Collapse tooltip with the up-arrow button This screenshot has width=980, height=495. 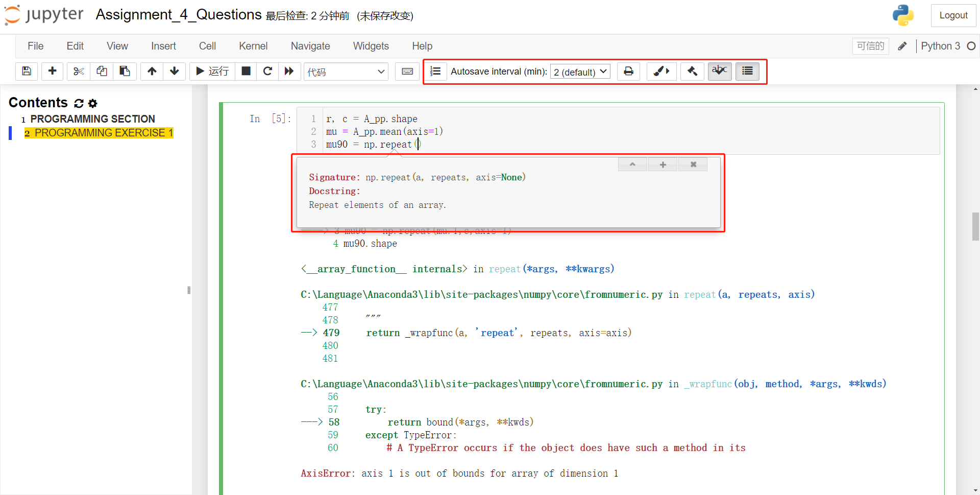coord(632,164)
